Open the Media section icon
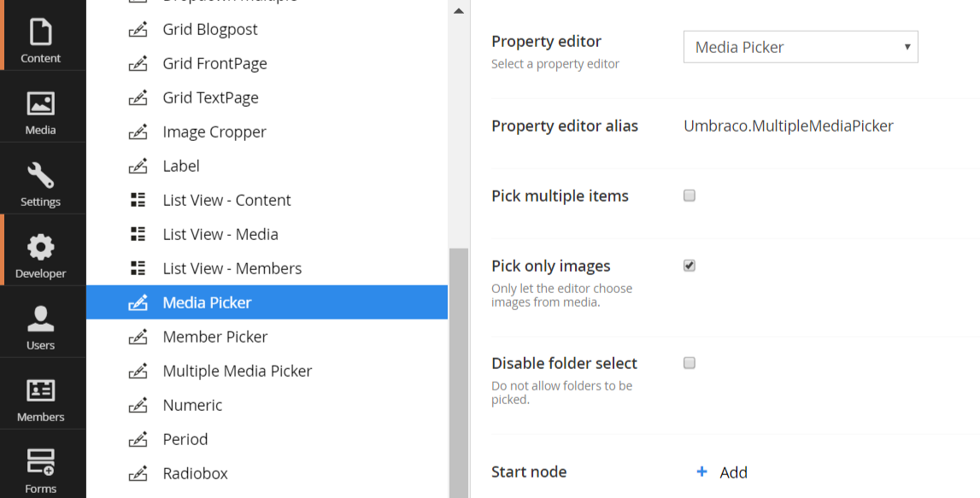The image size is (980, 498). (41, 103)
